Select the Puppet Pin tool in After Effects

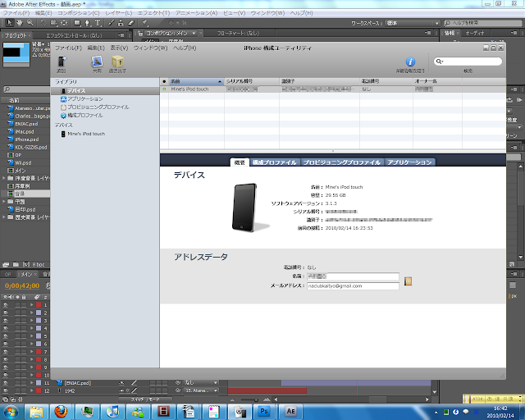(x=144, y=23)
